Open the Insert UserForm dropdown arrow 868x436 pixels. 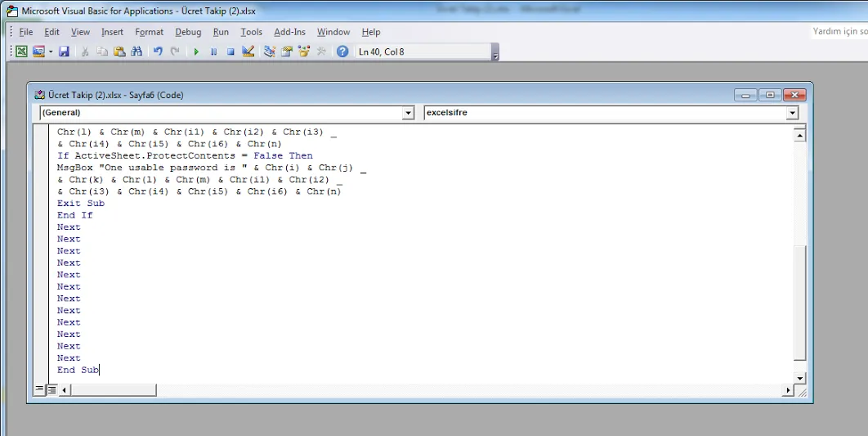click(51, 52)
